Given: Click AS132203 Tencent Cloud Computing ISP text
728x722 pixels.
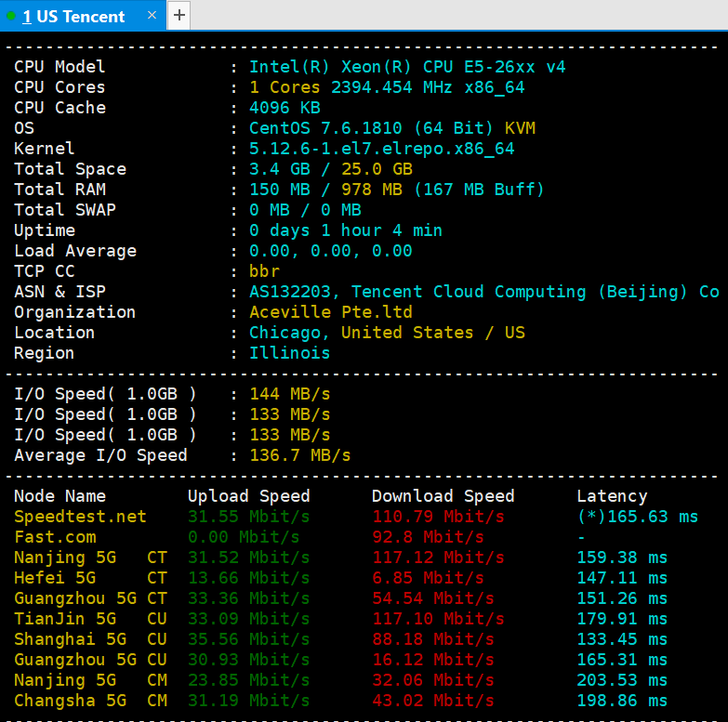Looking at the screenshot, I should click(484, 292).
